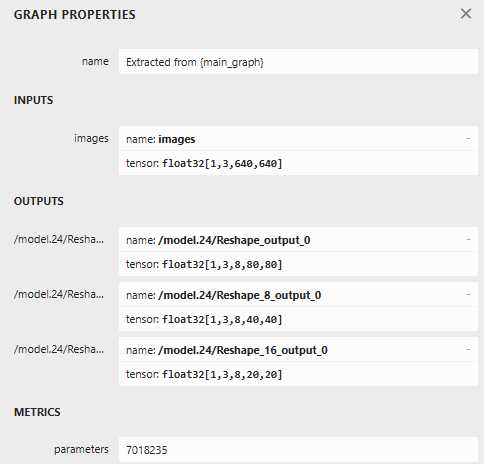The width and height of the screenshot is (484, 464).
Task: Select the /model.24/Reshape_16_output_0 name text
Action: tap(243, 350)
